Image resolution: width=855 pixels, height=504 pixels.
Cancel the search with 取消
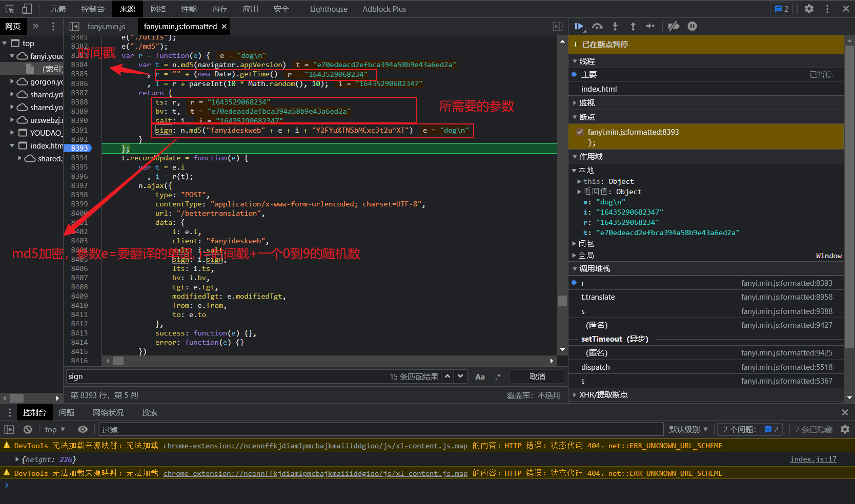[537, 376]
